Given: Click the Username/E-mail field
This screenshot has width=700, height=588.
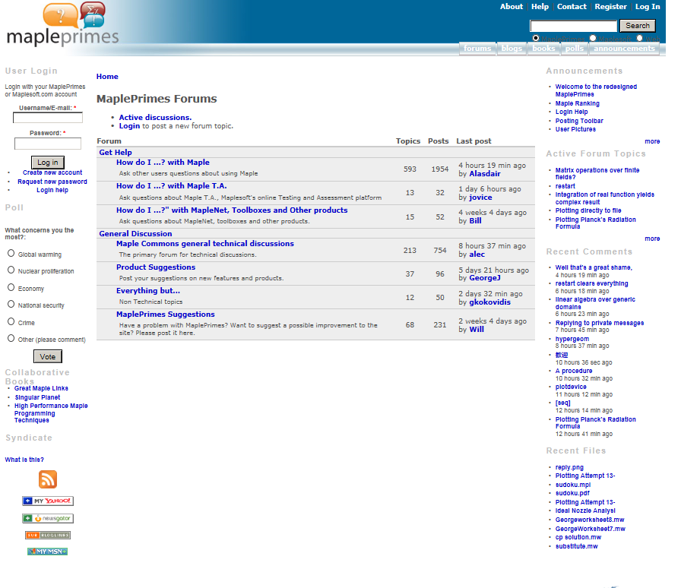Looking at the screenshot, I should (x=48, y=118).
